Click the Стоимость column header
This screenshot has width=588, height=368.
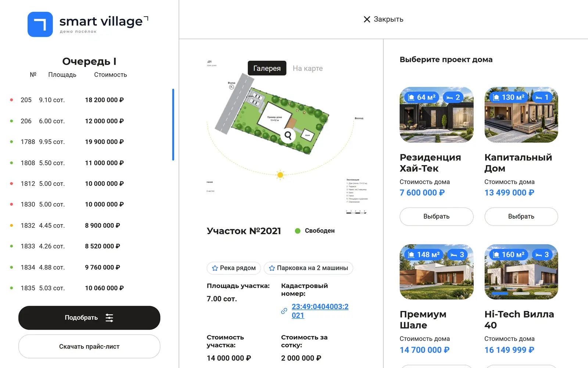pyautogui.click(x=110, y=75)
